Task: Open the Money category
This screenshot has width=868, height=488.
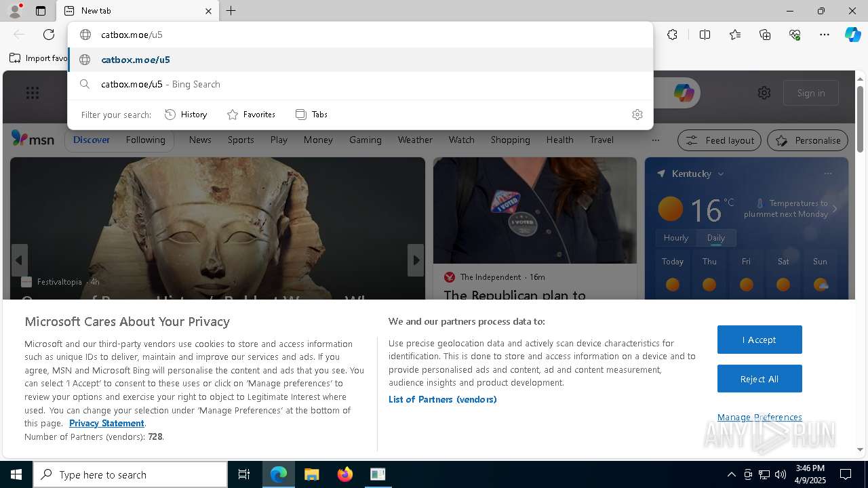Action: point(318,140)
